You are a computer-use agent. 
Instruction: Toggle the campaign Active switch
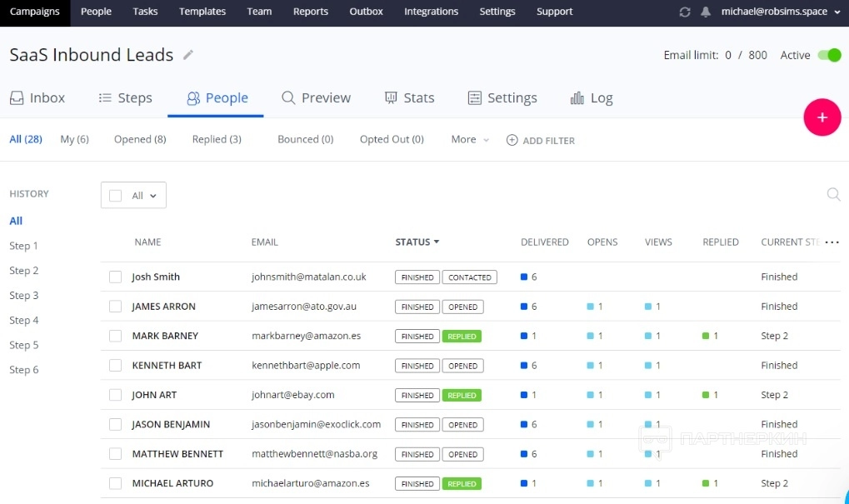coord(829,55)
